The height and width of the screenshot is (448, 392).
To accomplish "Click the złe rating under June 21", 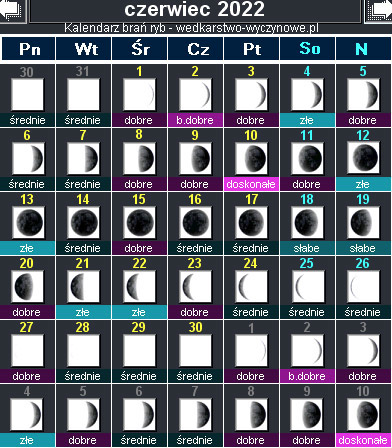I will click(83, 312).
